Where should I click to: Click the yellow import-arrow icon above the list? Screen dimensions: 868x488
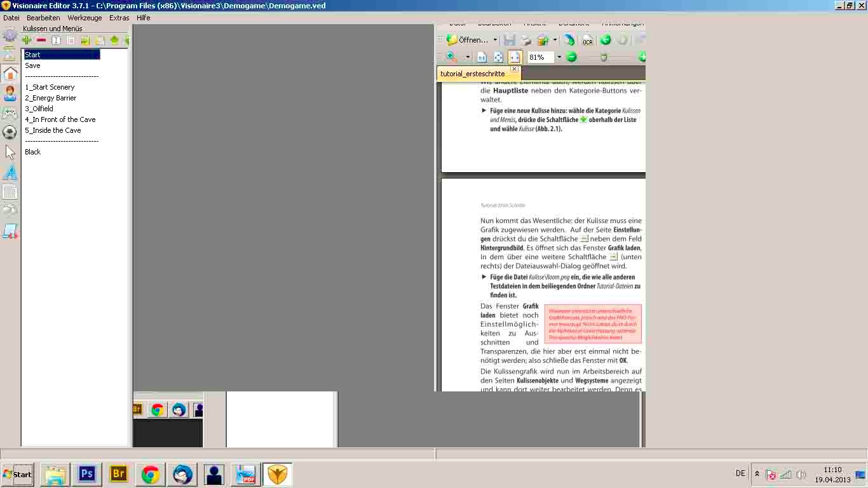pos(85,41)
